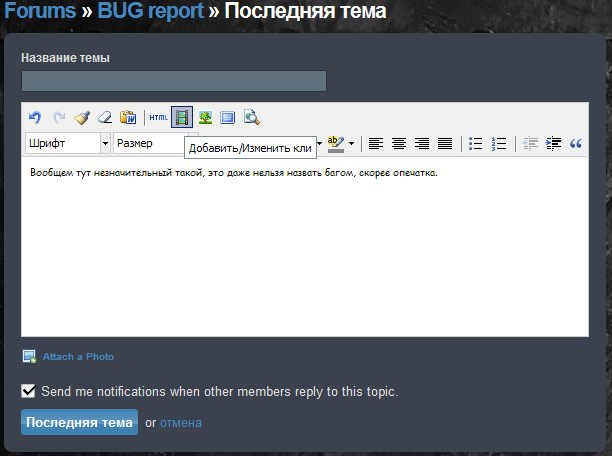Open the highlight color dropdown arrow
The height and width of the screenshot is (456, 612).
click(x=351, y=144)
